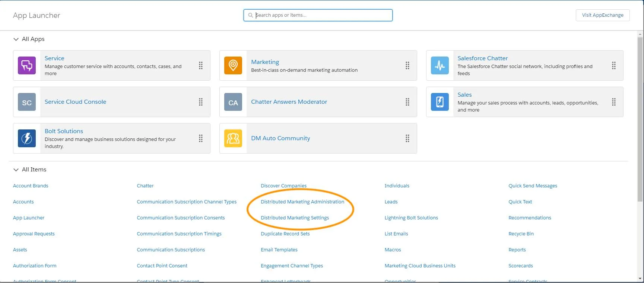
Task: Open the Assets item
Action: (x=20, y=250)
